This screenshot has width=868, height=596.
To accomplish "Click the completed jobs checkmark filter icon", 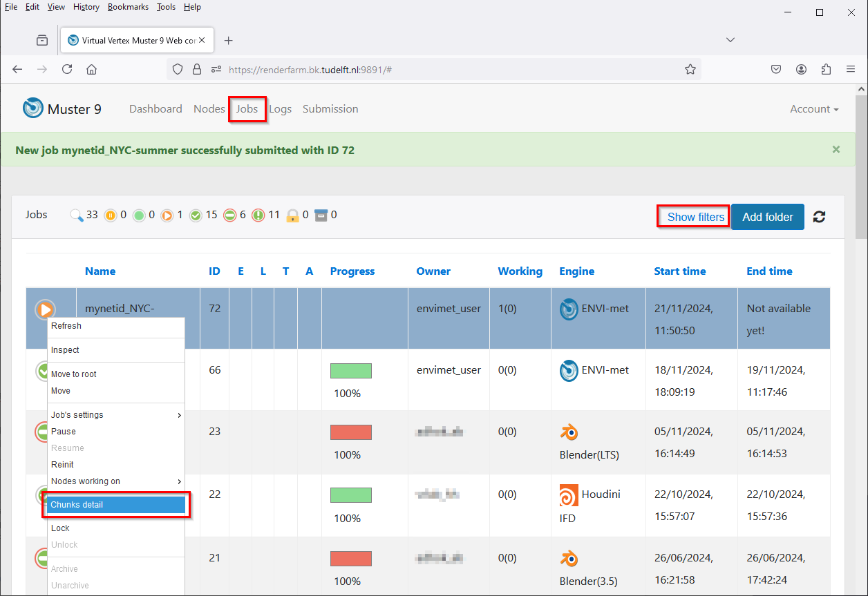I will [196, 214].
